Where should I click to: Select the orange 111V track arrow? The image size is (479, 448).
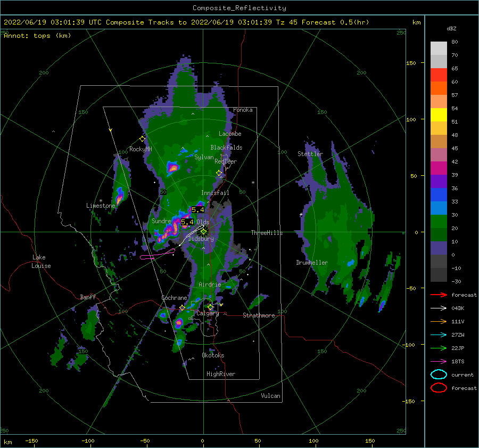pos(439,321)
